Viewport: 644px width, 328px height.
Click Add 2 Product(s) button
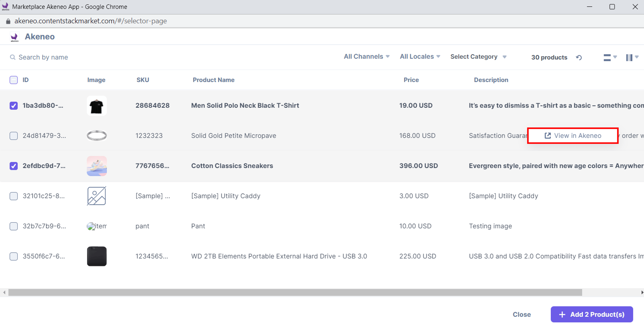pyautogui.click(x=592, y=315)
